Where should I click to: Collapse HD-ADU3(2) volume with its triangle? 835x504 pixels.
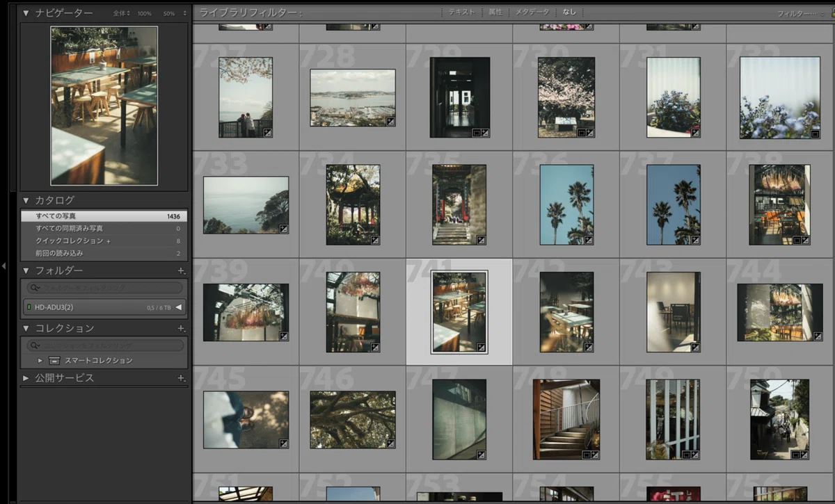click(x=178, y=307)
